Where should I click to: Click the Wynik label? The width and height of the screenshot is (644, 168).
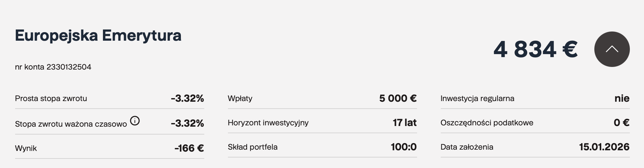click(x=26, y=148)
